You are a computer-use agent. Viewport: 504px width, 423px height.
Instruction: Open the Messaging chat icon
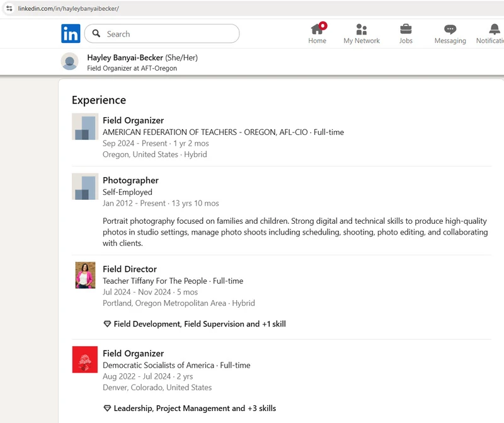click(x=450, y=30)
